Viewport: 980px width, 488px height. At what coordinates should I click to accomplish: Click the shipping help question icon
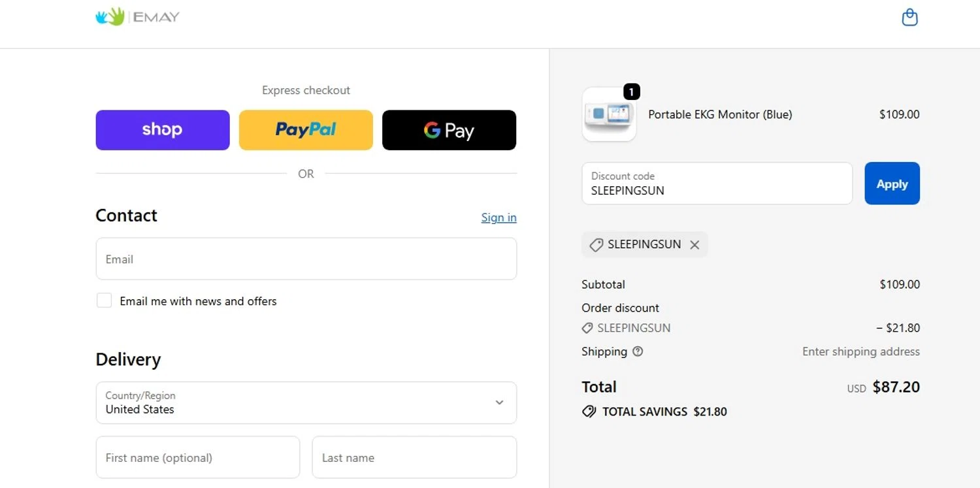tap(638, 351)
